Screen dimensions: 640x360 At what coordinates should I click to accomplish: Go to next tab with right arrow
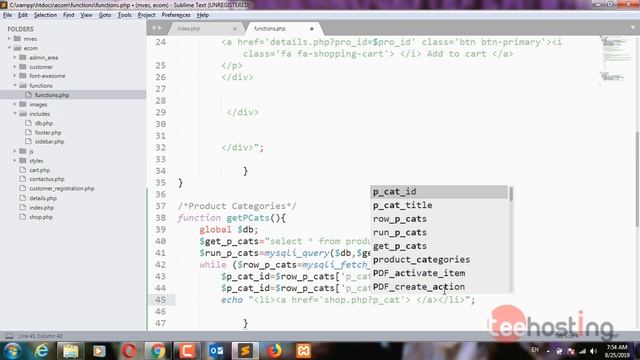point(160,28)
